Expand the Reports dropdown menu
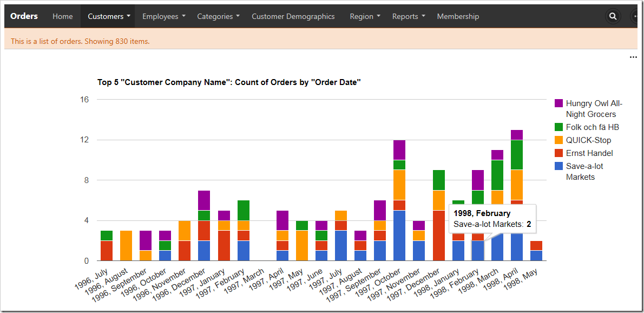Screen dimensions: 644x313 [408, 16]
